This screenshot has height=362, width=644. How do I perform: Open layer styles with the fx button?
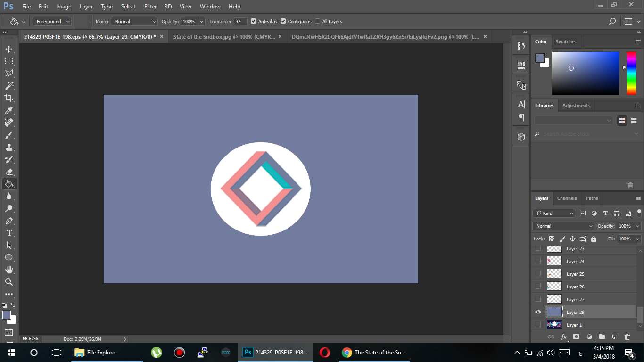[564, 337]
